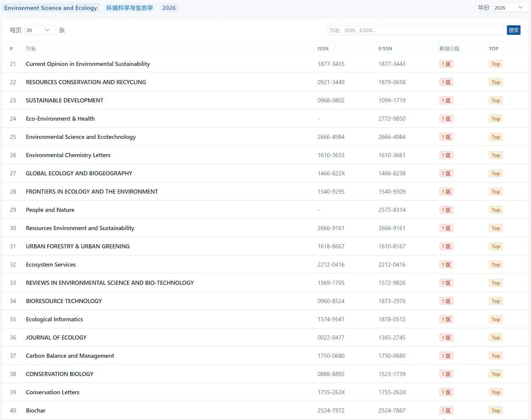The width and height of the screenshot is (531, 420).
Task: Open the Biochar journal row
Action: tap(36, 410)
